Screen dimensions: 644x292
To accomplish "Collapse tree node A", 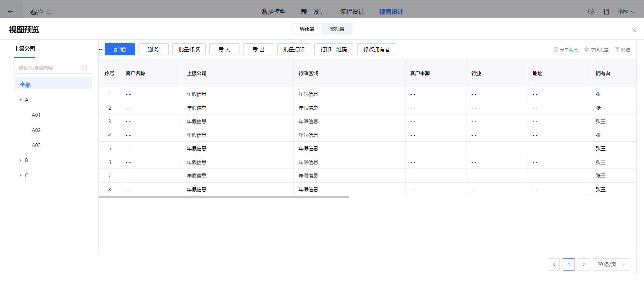I will click(x=21, y=100).
